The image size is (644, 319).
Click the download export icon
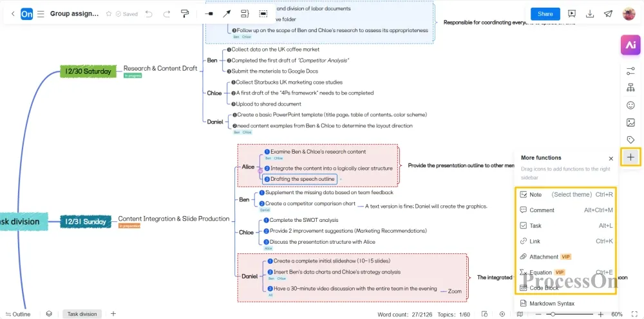pos(590,14)
